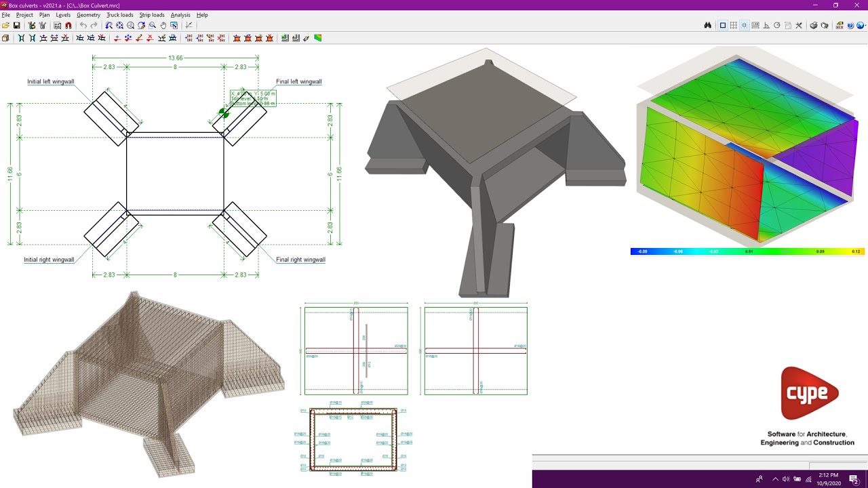Expand hidden system tray icons chevron
This screenshot has height=488, width=868.
click(775, 479)
